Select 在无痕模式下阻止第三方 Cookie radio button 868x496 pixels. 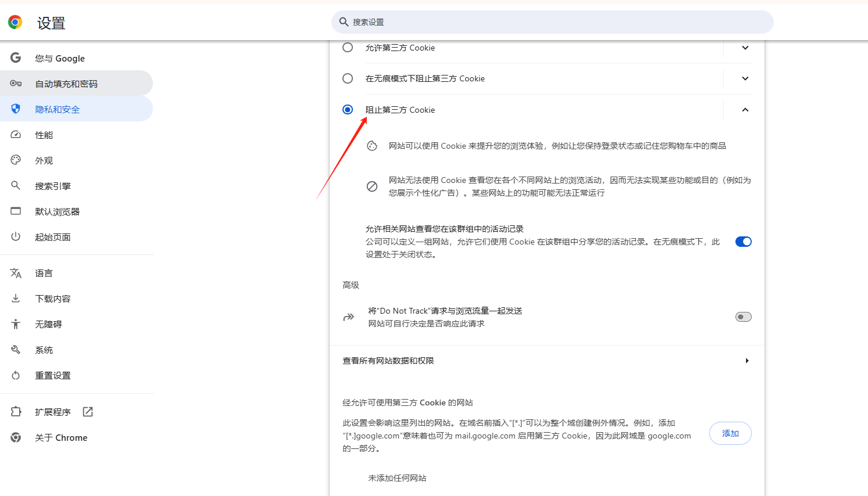[x=348, y=78]
